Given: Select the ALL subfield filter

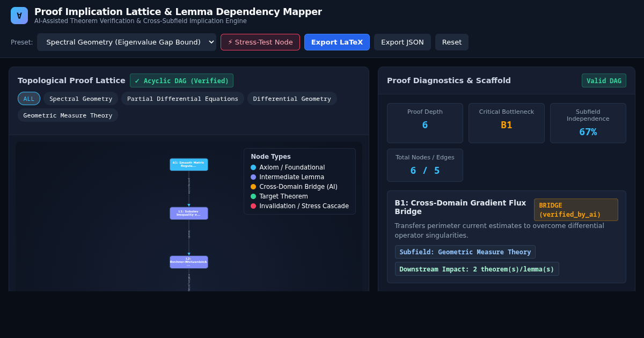Looking at the screenshot, I should (29, 99).
